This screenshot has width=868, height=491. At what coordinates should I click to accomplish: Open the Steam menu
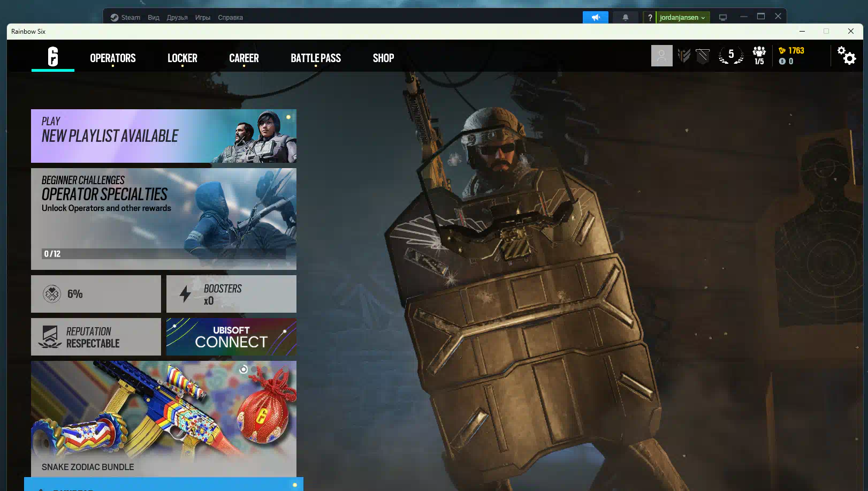tap(126, 18)
